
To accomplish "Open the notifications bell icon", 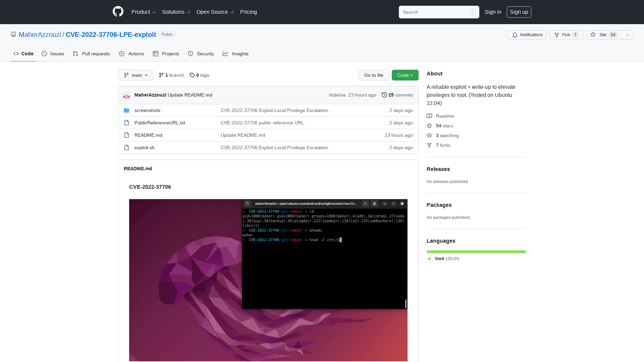I will tap(515, 35).
